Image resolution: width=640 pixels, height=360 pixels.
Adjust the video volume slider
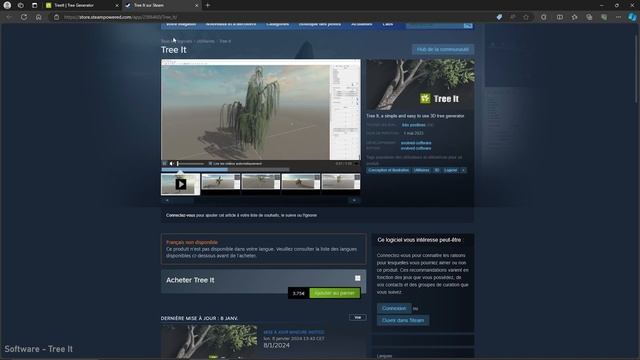[x=190, y=164]
